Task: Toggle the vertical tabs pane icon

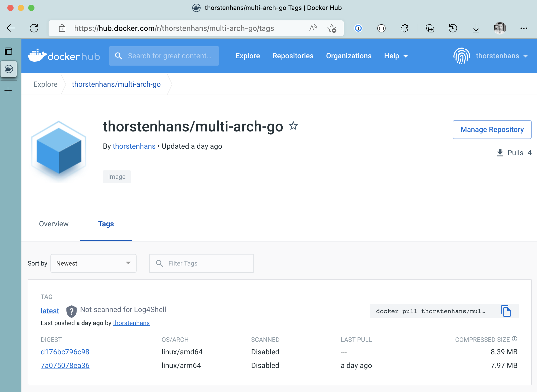Action: tap(8, 51)
